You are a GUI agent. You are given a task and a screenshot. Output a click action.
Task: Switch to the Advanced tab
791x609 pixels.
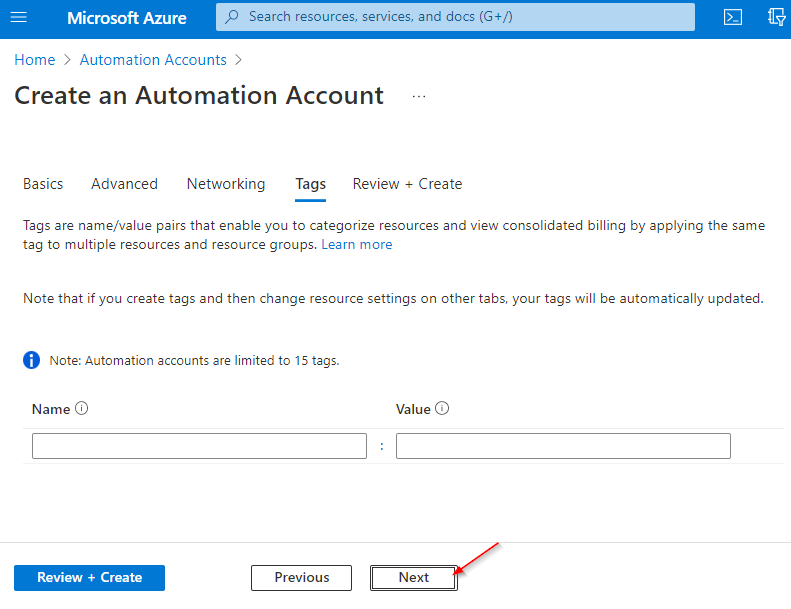coord(125,184)
